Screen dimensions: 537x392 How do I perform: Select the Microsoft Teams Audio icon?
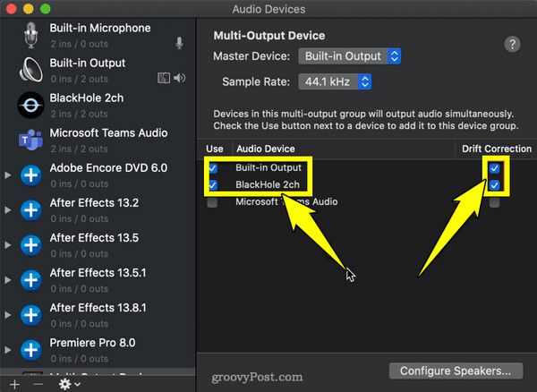point(30,140)
